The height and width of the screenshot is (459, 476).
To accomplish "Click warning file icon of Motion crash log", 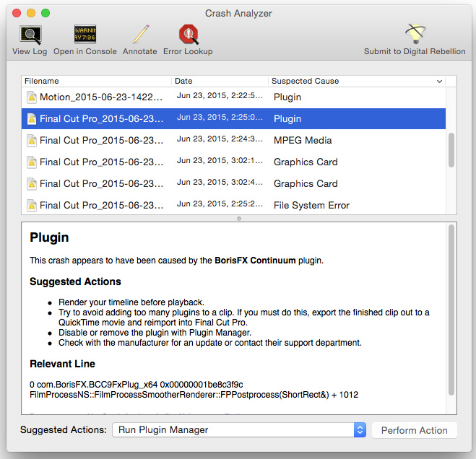I will pyautogui.click(x=32, y=97).
